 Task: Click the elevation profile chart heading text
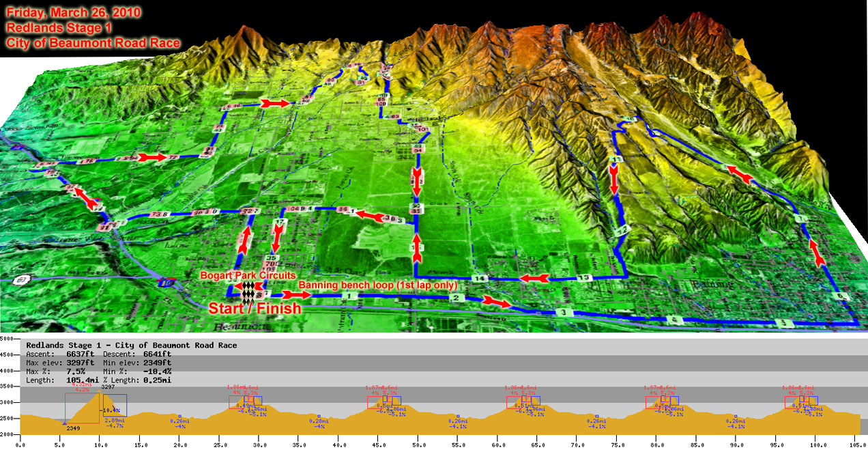coord(131,345)
